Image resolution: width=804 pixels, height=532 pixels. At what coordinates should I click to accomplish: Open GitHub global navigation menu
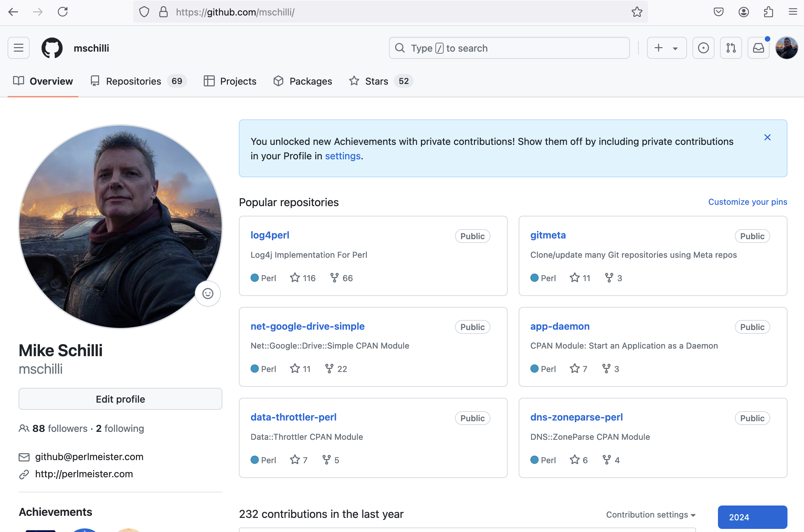pyautogui.click(x=19, y=48)
